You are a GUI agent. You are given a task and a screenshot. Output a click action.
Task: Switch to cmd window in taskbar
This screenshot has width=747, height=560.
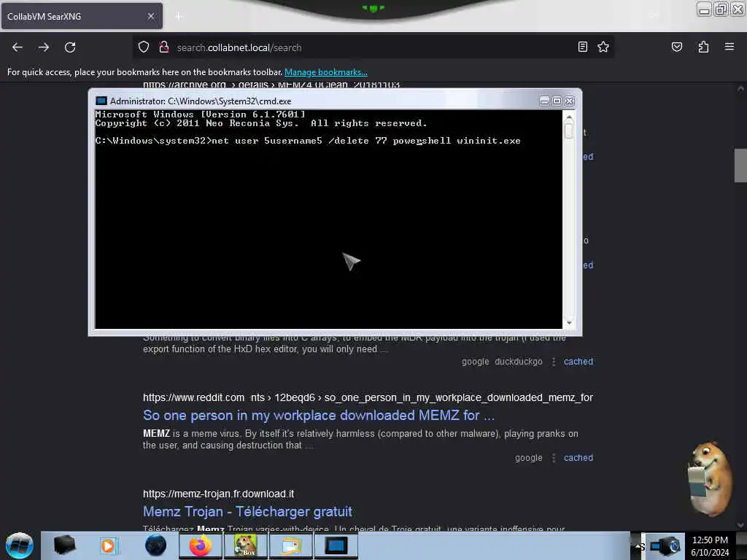pos(336,545)
